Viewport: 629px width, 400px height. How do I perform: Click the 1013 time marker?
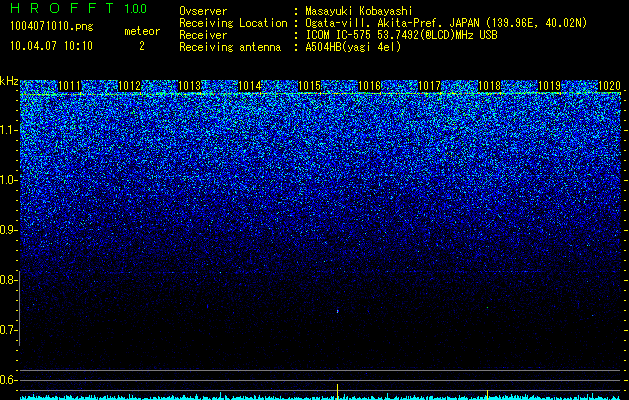(x=189, y=85)
